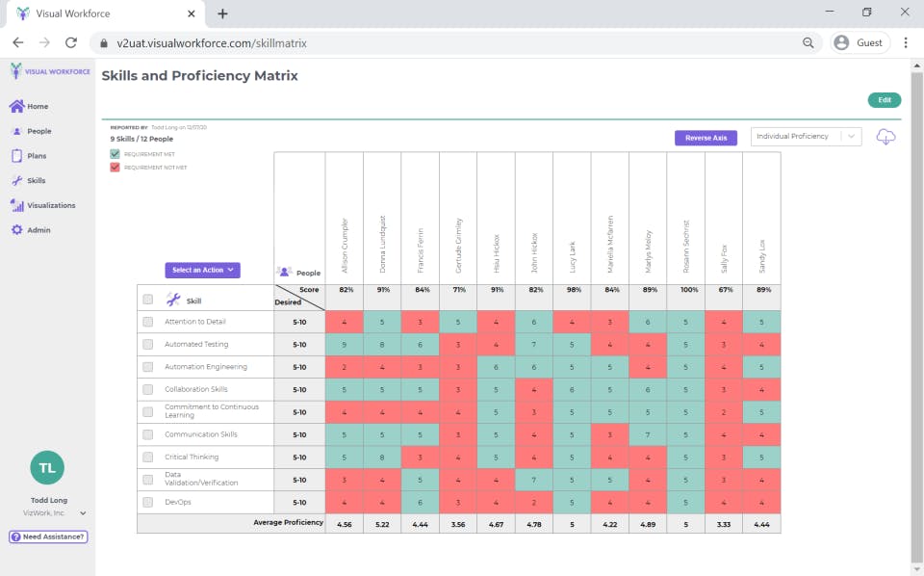This screenshot has height=576, width=924.
Task: Open a new browser tab
Action: click(x=222, y=13)
